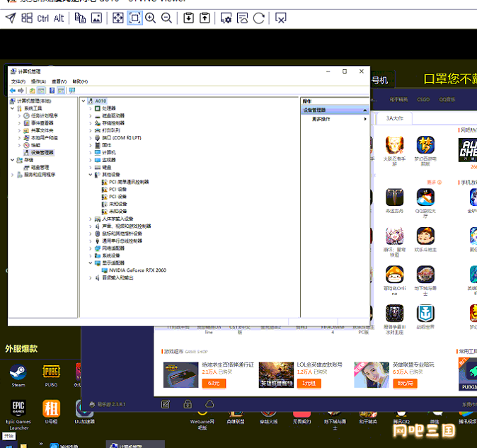477x448 pixels.
Task: Click the up-one-level folder icon
Action: 32,91
